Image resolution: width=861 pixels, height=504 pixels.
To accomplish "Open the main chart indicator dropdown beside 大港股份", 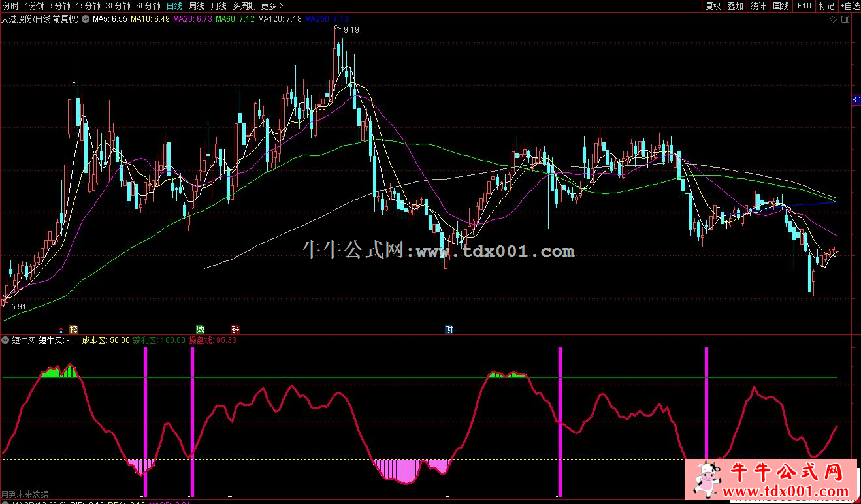I will tap(85, 19).
